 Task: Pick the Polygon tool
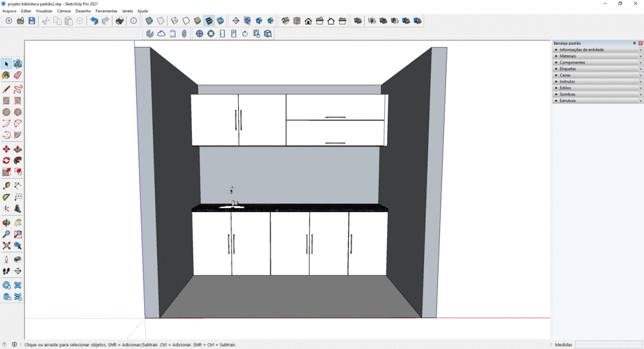point(17,112)
